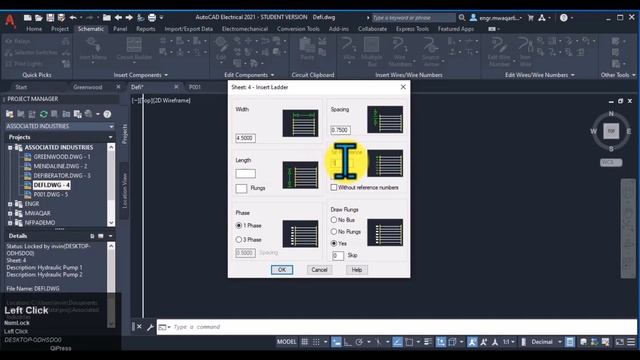The height and width of the screenshot is (360, 640).
Task: Check Without reference numbers checkbox
Action: pyautogui.click(x=334, y=187)
